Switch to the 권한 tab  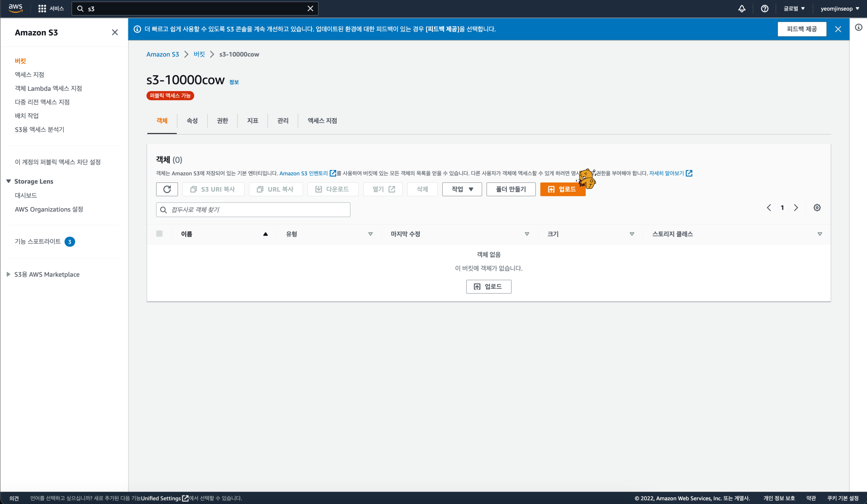pyautogui.click(x=222, y=121)
